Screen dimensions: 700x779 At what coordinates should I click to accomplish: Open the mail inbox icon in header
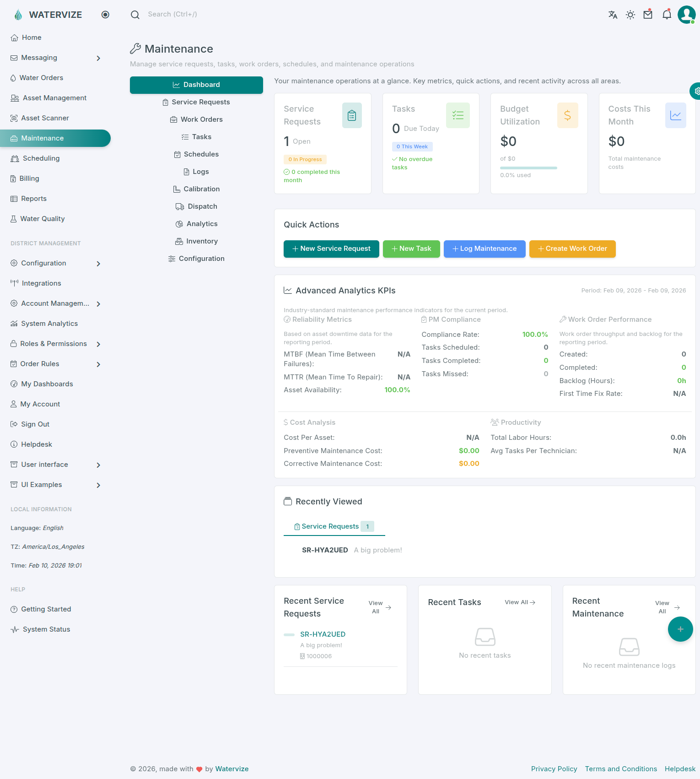tap(648, 15)
